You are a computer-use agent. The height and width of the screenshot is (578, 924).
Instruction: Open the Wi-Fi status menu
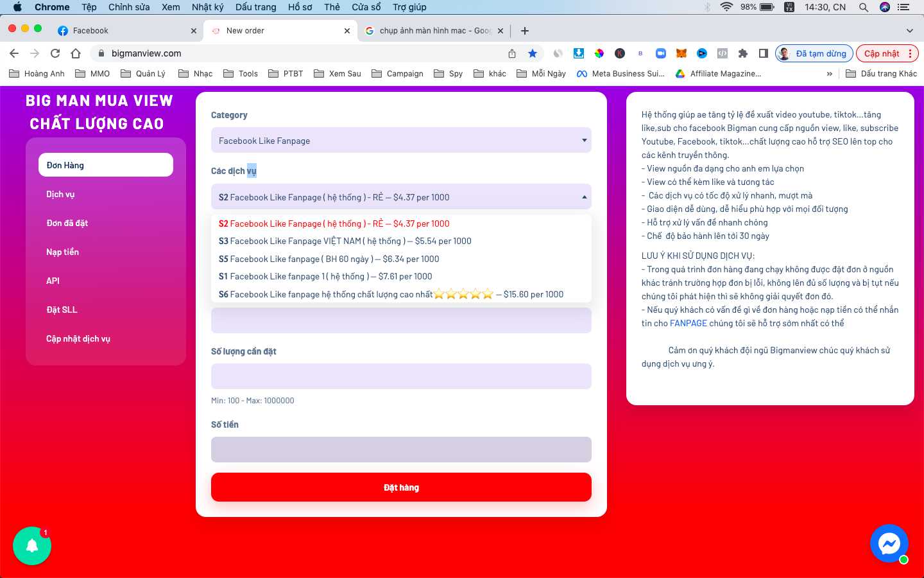coord(726,7)
